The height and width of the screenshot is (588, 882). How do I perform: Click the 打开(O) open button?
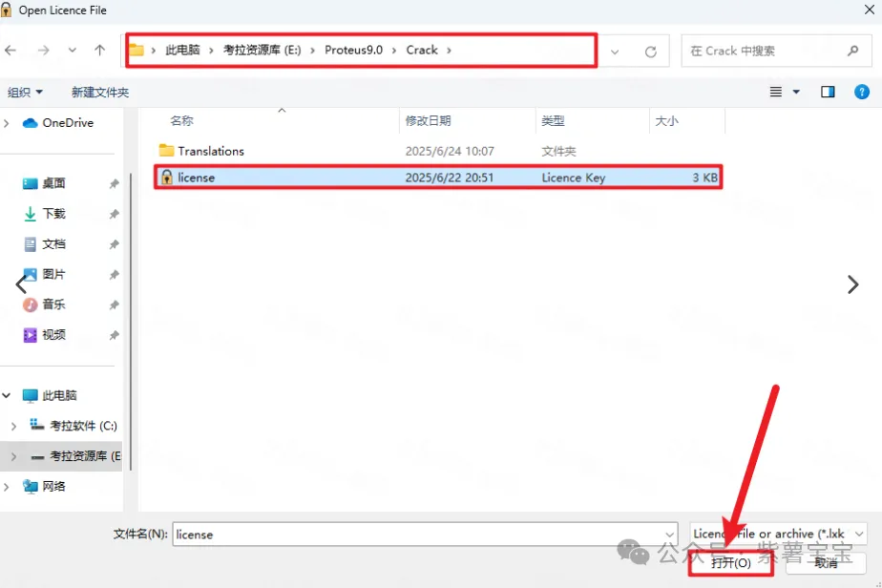731,563
